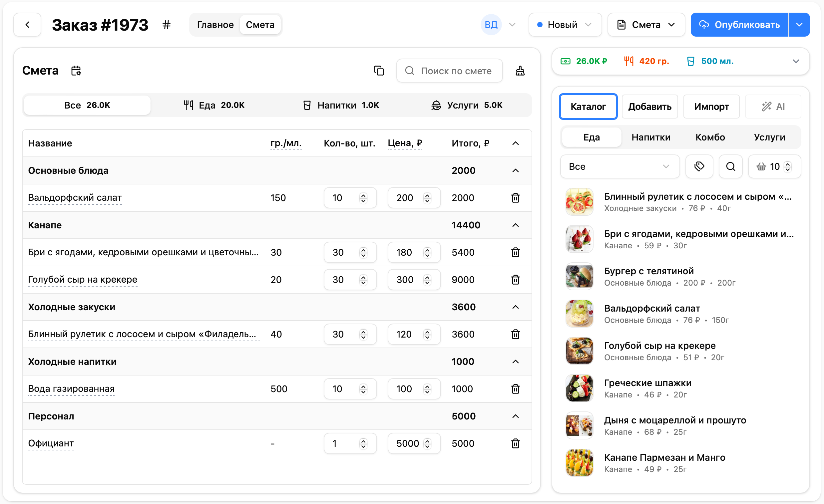Click the back arrow button
The height and width of the screenshot is (504, 824).
(x=27, y=25)
